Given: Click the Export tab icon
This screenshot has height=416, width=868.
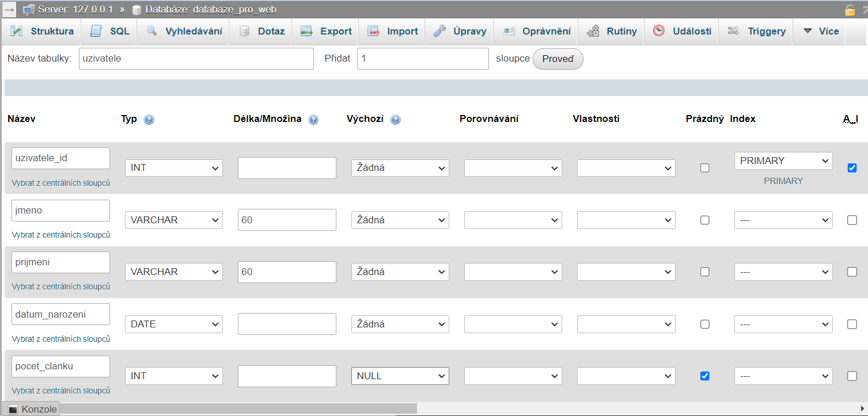Looking at the screenshot, I should [x=306, y=31].
